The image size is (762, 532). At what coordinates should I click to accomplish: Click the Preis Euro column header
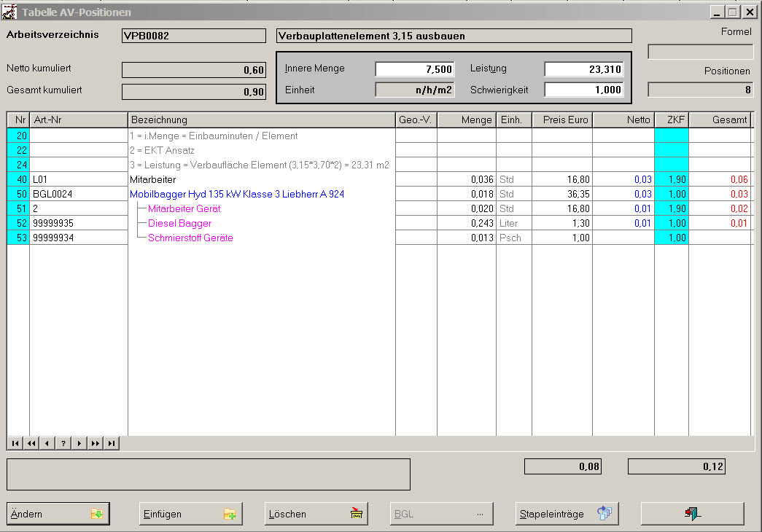coord(561,120)
